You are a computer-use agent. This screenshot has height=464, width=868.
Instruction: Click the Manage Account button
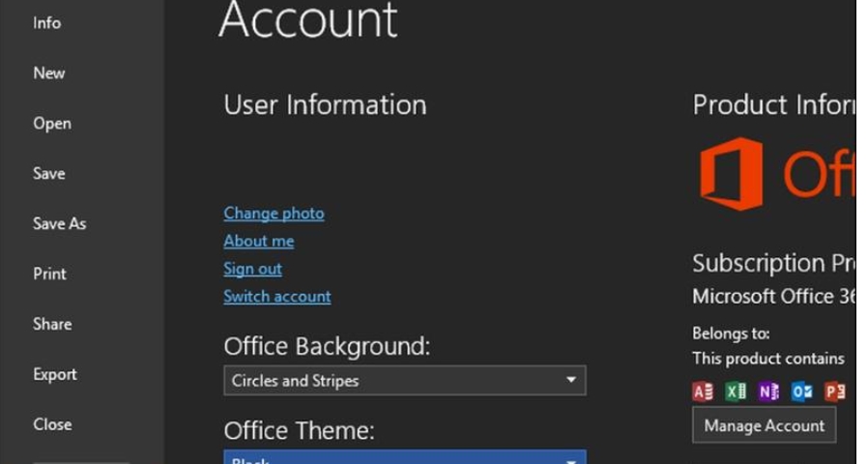click(764, 425)
